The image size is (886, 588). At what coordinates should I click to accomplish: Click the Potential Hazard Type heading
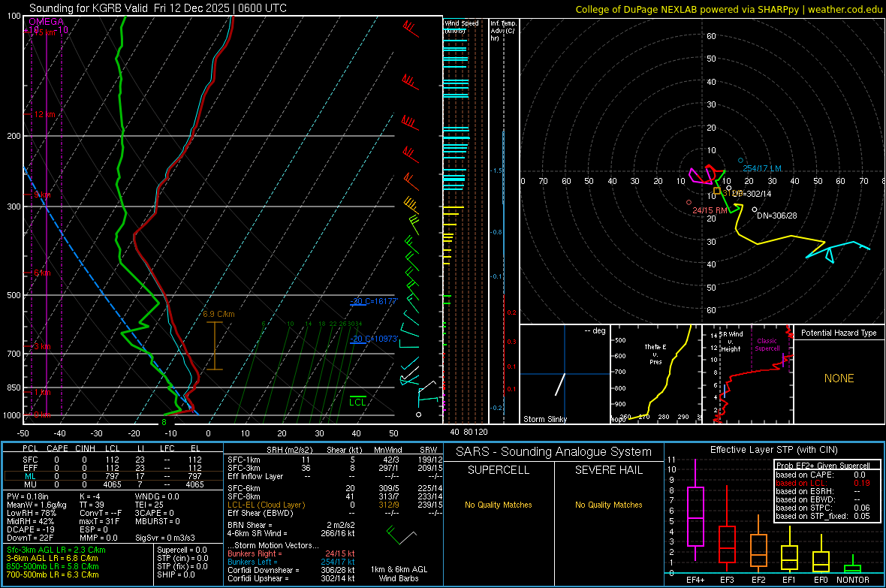tap(839, 333)
